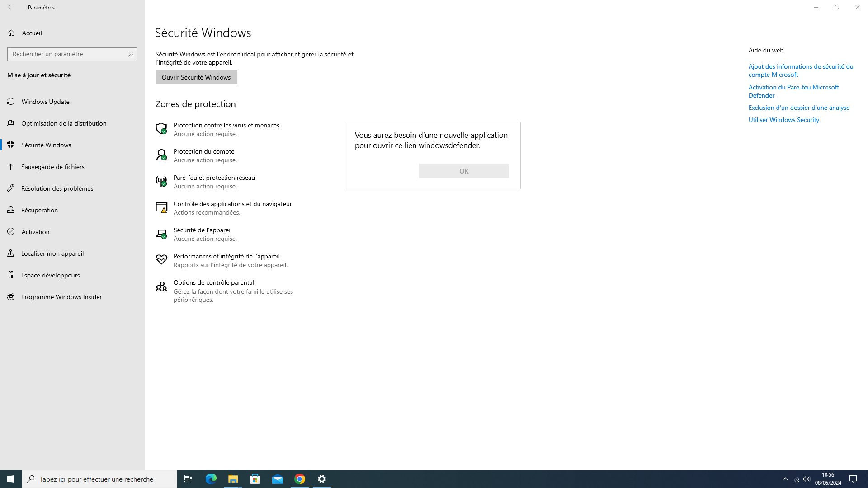
Task: Open Performances et intégrité de l'appareil
Action: tap(226, 260)
